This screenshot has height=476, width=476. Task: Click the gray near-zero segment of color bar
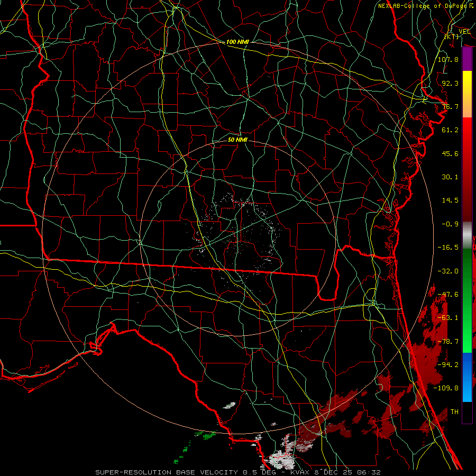click(x=467, y=235)
